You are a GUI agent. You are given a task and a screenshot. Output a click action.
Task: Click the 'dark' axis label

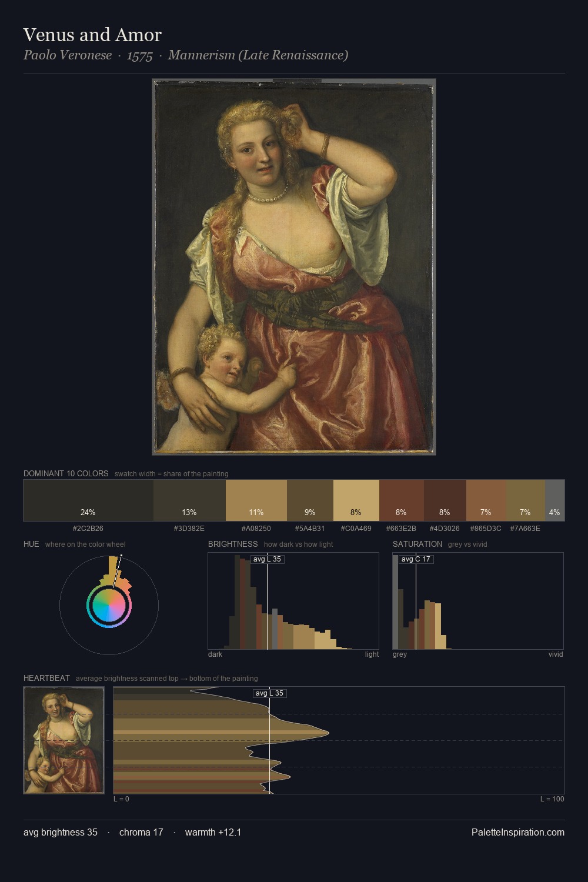[215, 654]
